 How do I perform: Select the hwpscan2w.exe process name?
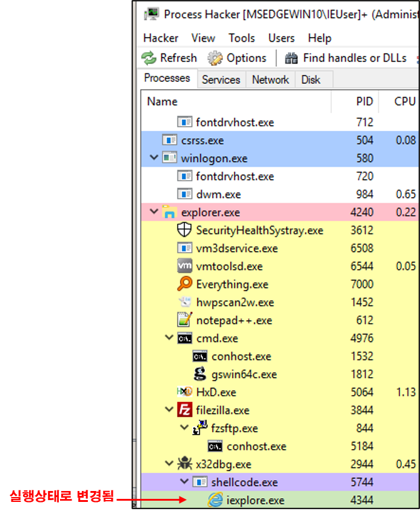click(235, 302)
